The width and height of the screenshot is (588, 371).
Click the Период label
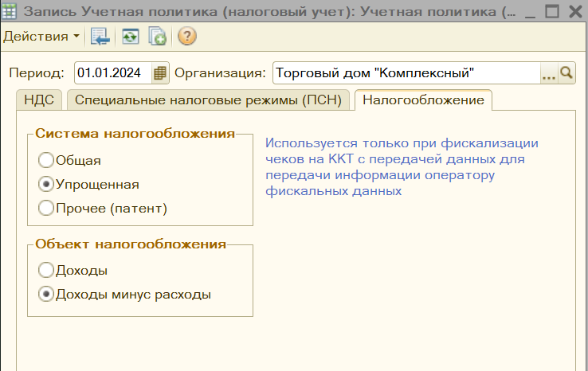coord(37,72)
